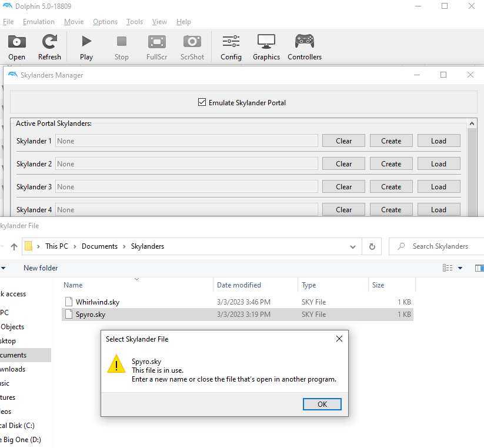Viewport: 484px width, 448px height.
Task: Sort files by Type column
Action: pyautogui.click(x=309, y=285)
